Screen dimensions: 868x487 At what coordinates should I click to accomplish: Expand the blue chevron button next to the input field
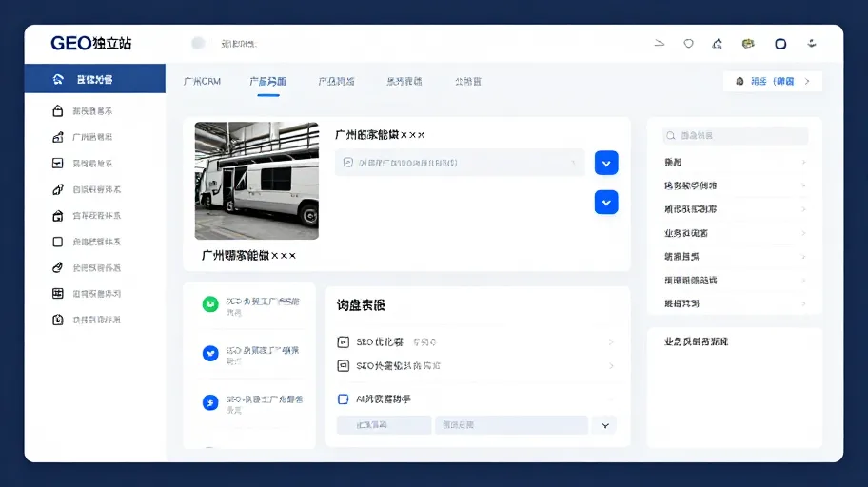pos(606,163)
